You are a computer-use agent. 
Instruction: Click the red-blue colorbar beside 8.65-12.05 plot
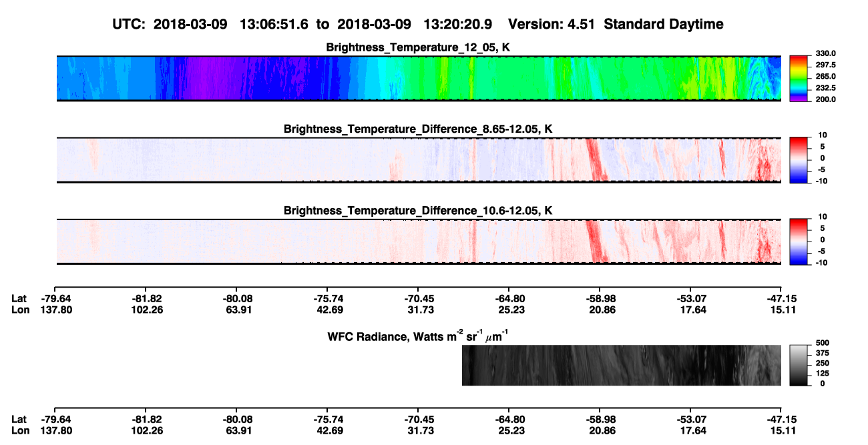coord(798,159)
